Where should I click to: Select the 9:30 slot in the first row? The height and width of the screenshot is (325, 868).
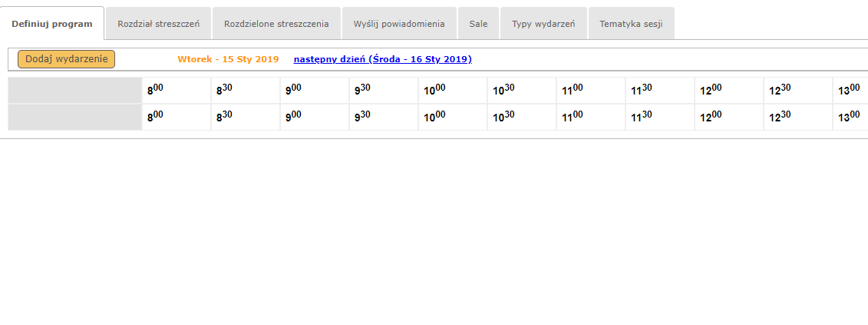pyautogui.click(x=383, y=90)
